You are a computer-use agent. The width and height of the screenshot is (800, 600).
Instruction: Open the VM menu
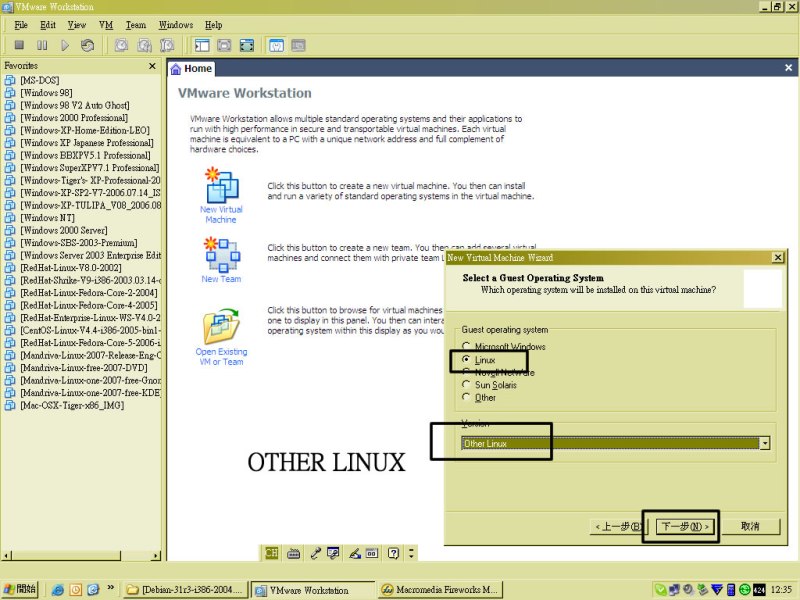click(x=106, y=25)
